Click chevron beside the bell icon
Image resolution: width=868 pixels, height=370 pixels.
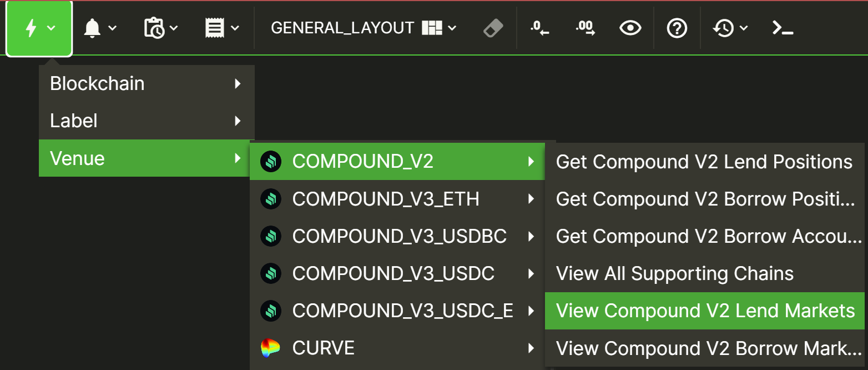coord(112,28)
